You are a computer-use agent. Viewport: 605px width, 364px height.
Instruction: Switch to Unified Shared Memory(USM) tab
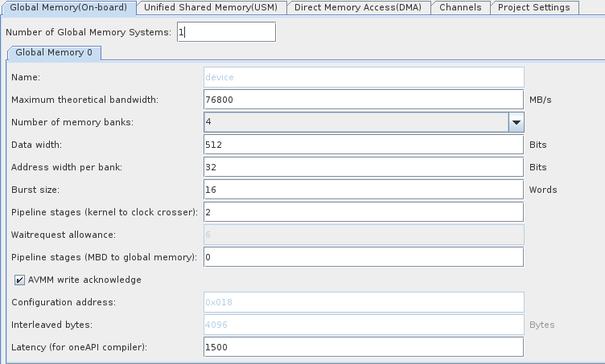coord(209,7)
